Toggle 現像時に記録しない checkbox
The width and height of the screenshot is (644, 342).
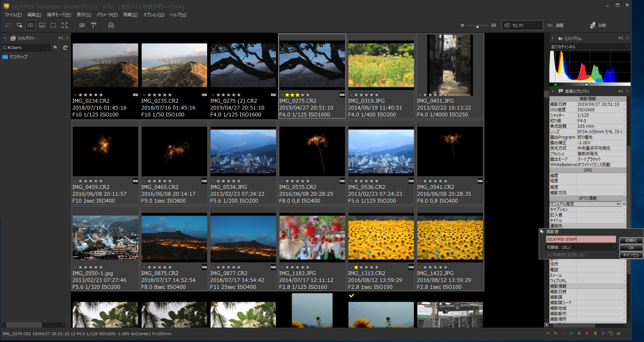point(549,255)
